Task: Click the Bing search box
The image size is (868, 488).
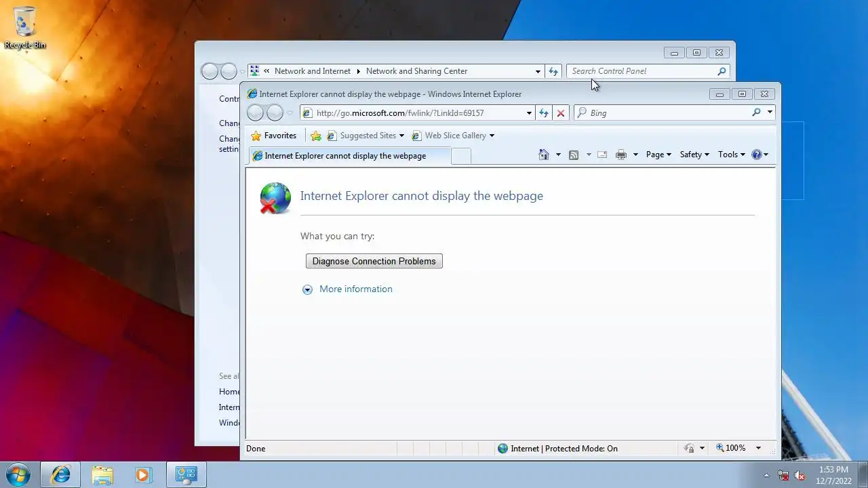Action: tap(664, 113)
